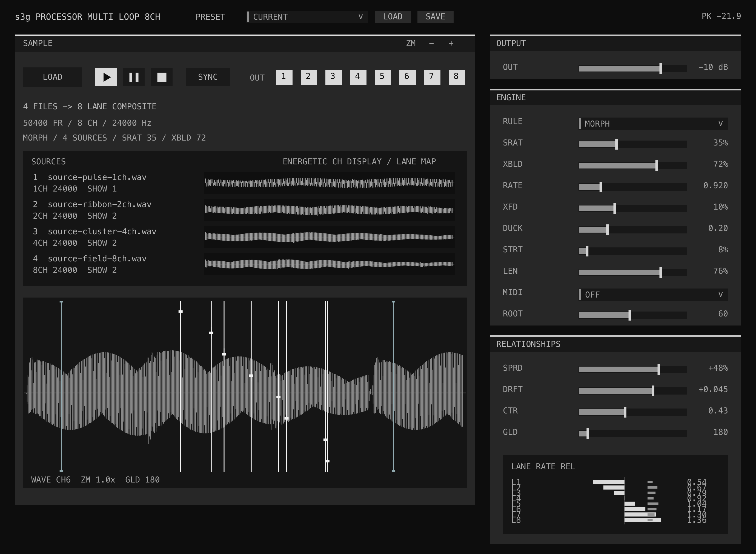Adjust the STRT slider at 8%

[633, 251]
